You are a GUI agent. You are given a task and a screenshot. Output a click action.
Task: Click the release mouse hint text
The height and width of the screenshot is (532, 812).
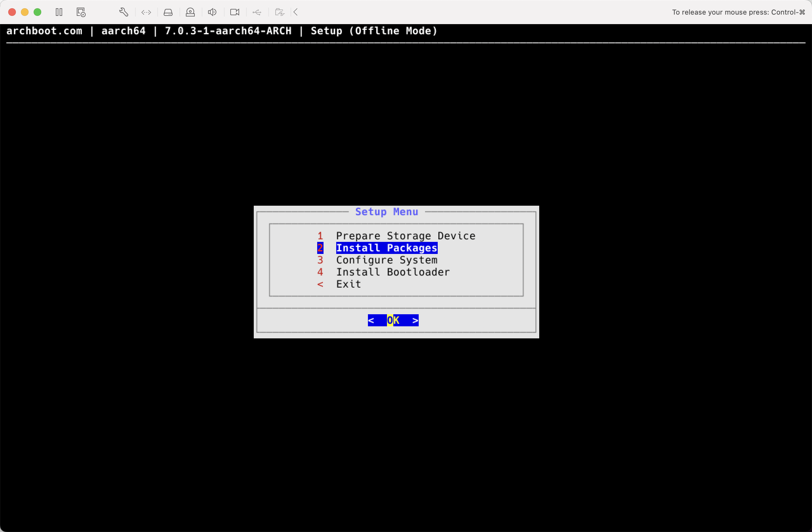[x=739, y=12]
